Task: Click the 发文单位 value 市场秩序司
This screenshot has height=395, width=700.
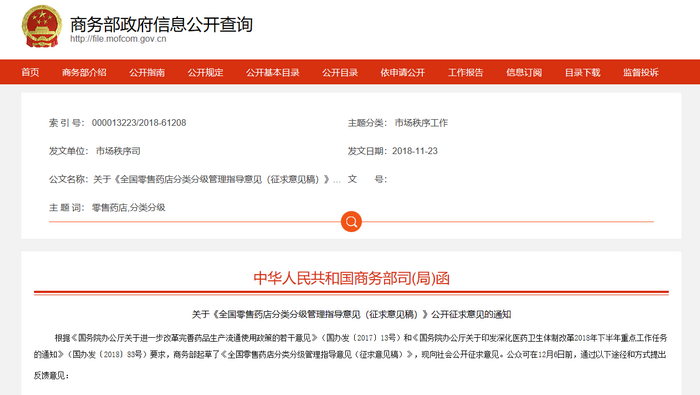Action: (118, 151)
